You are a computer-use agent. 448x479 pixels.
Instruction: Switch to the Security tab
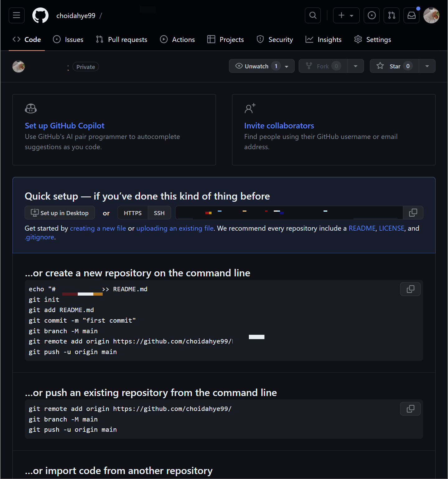[x=275, y=39]
